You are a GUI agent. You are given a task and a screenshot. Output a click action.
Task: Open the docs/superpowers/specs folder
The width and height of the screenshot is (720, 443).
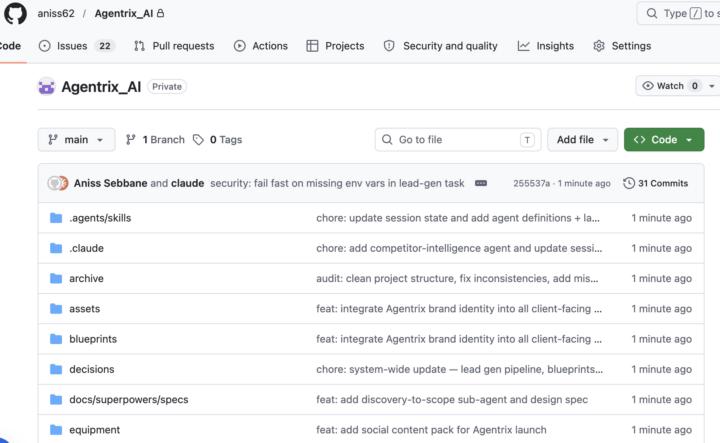pos(129,400)
